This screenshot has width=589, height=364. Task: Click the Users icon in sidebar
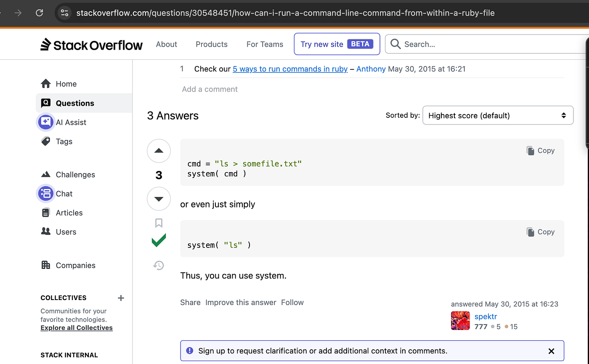pyautogui.click(x=46, y=232)
